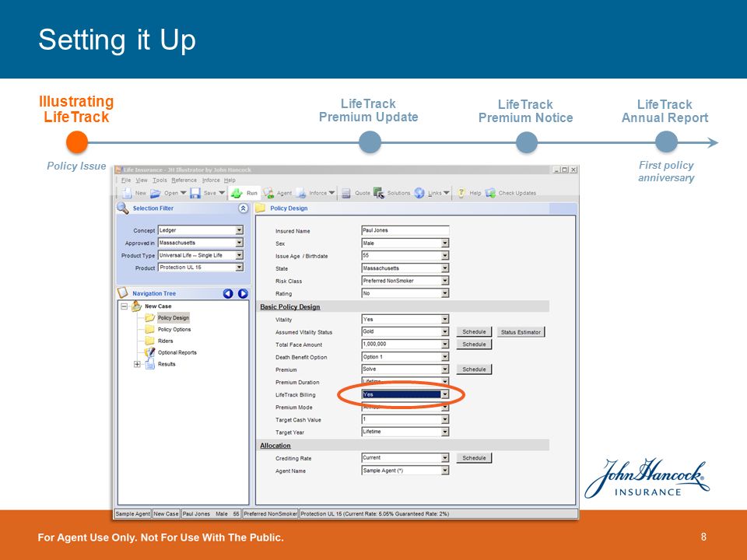Viewport: 747px width, 560px height.
Task: Click the New case toolbar icon
Action: click(126, 193)
